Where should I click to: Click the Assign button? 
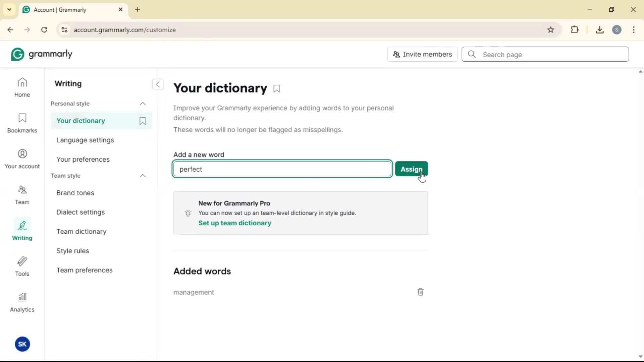pos(411,169)
